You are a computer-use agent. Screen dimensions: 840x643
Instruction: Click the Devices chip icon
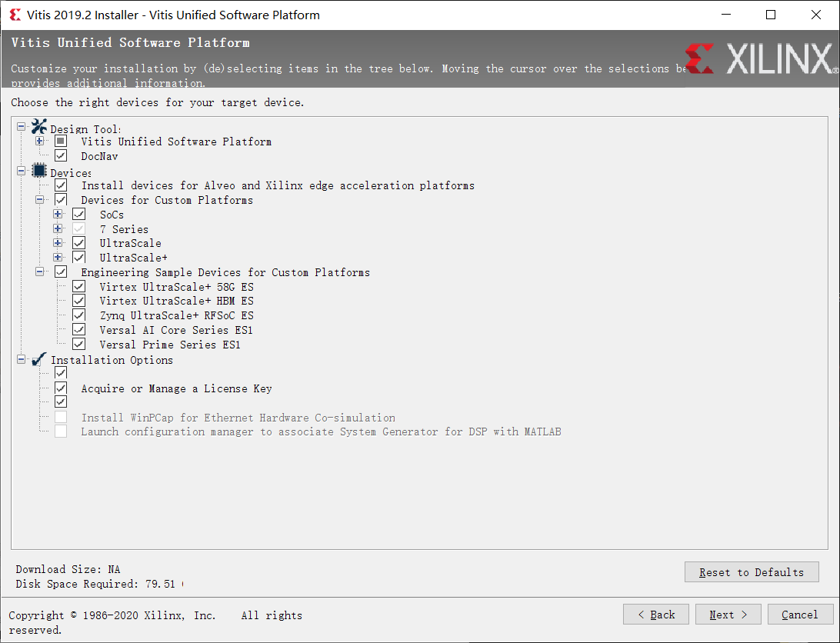click(39, 171)
